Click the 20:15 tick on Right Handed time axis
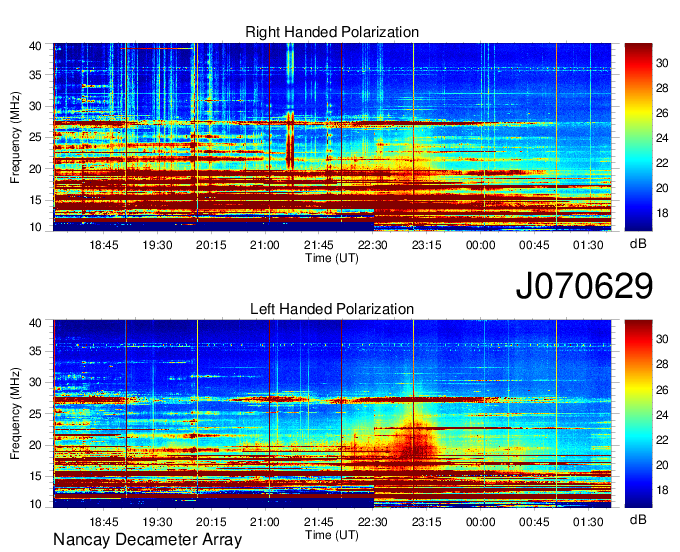This screenshot has width=680, height=552. pos(211,245)
